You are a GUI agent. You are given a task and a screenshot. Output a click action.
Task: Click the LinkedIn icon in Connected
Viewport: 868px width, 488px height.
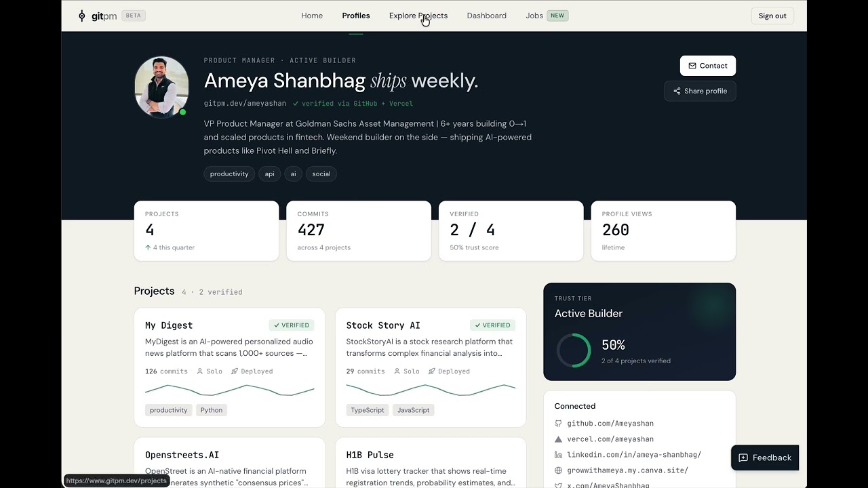559,455
